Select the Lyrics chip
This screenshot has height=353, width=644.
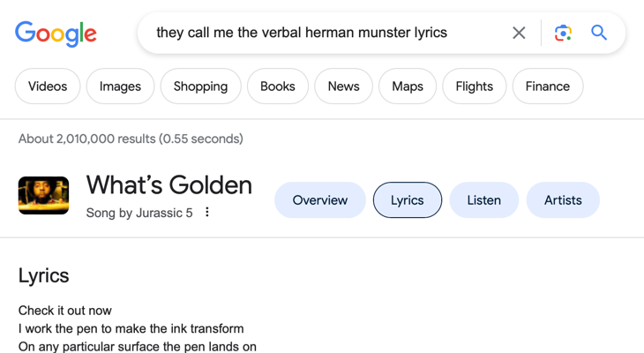coord(408,200)
